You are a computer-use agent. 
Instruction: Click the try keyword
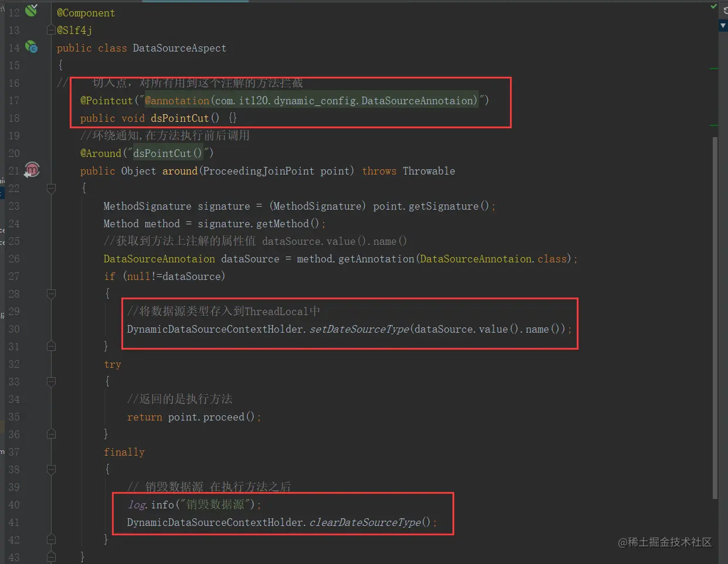point(113,364)
